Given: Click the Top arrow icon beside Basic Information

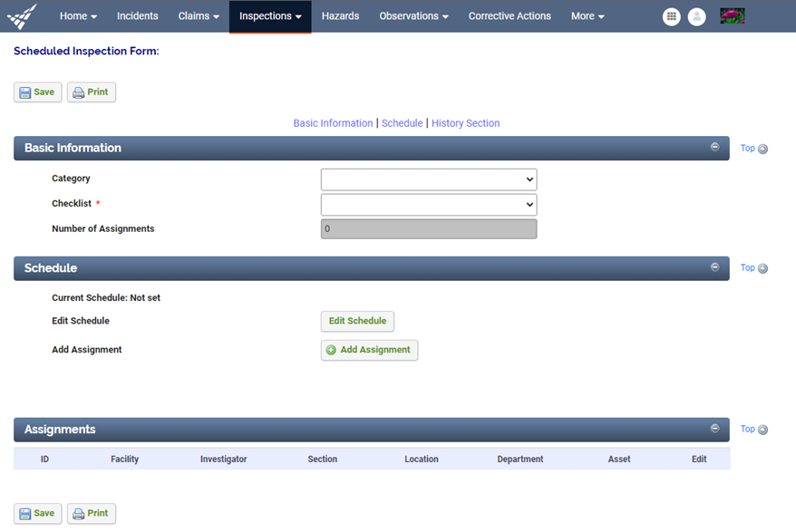Looking at the screenshot, I should (762, 148).
